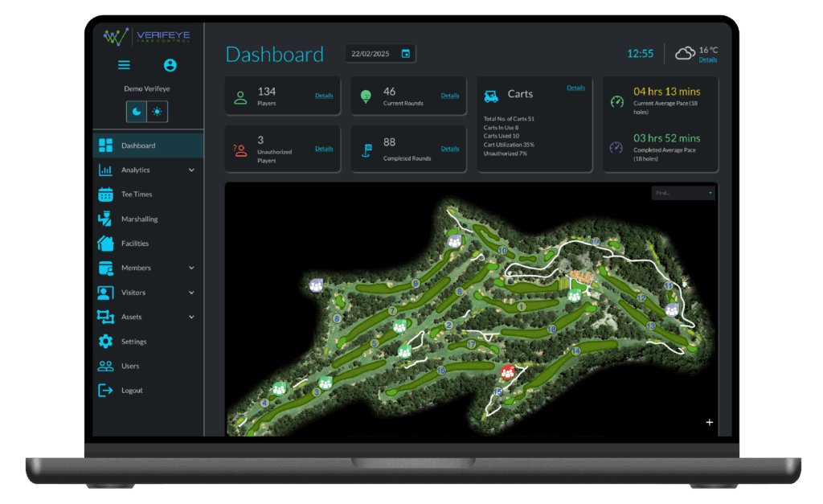Click the golf cart icon in Carts card
This screenshot has width=823, height=504.
click(490, 96)
